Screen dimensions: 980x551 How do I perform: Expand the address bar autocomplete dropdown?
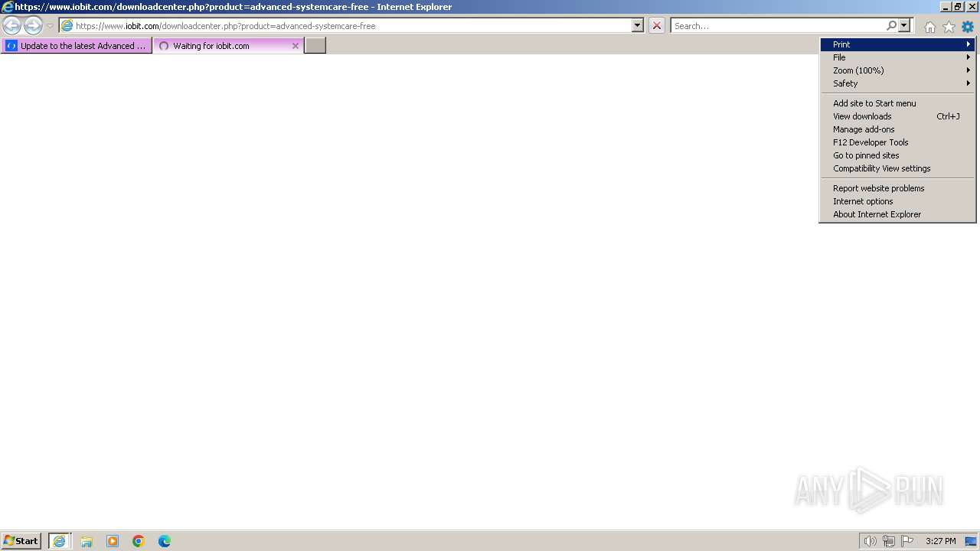tap(638, 25)
